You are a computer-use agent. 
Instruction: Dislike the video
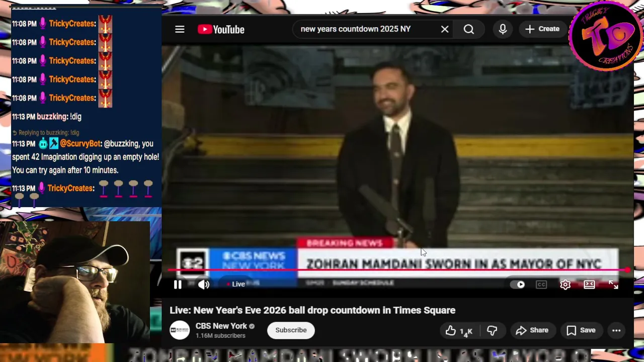click(x=492, y=330)
